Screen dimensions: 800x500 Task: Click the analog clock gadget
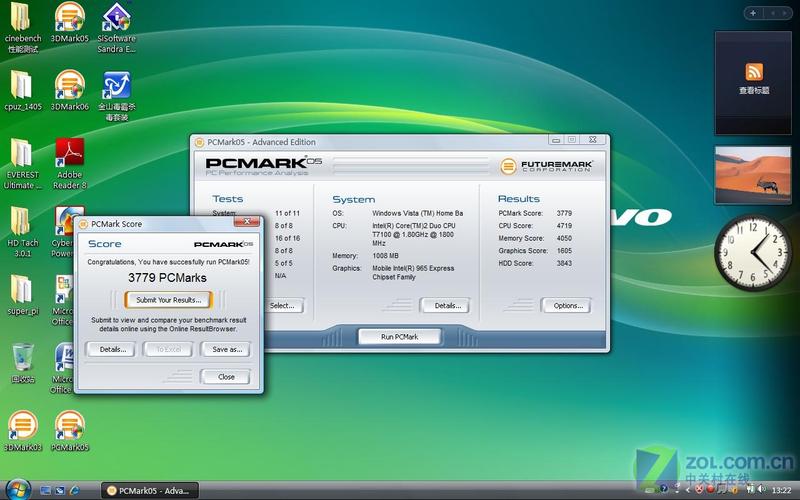coord(753,252)
